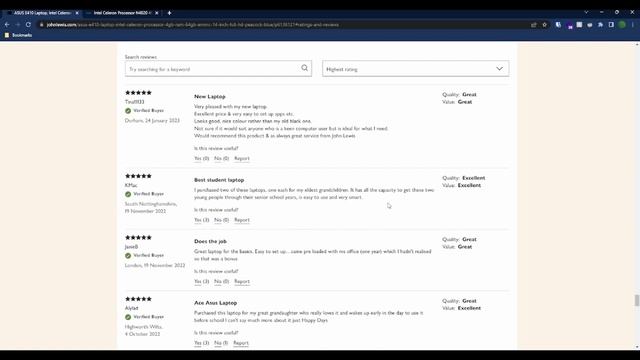Image resolution: width=640 pixels, height=360 pixels.
Task: Close the ASUS E410 Laptop tab
Action: 77,13
